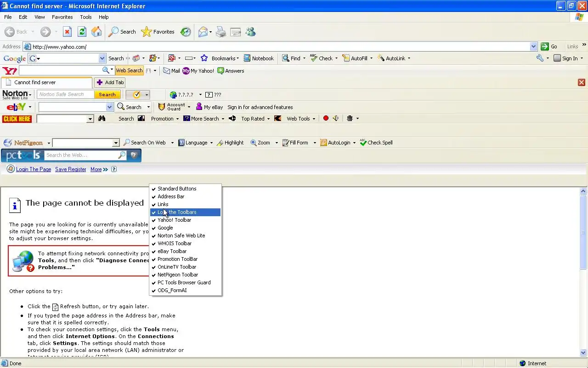Open the File menu
This screenshot has width=588, height=368.
(8, 17)
